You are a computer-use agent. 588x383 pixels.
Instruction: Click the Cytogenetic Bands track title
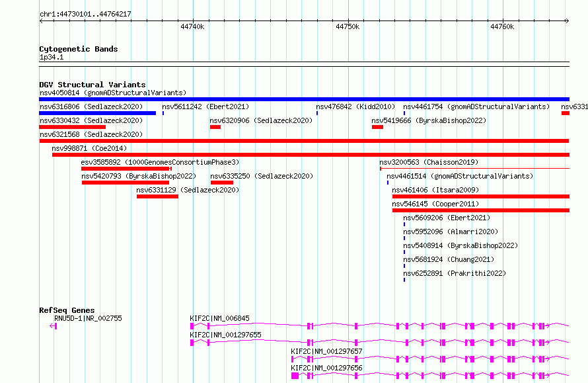(x=79, y=49)
